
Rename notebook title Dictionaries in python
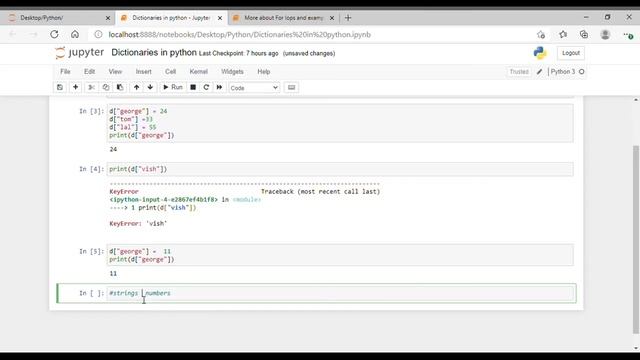pyautogui.click(x=154, y=53)
